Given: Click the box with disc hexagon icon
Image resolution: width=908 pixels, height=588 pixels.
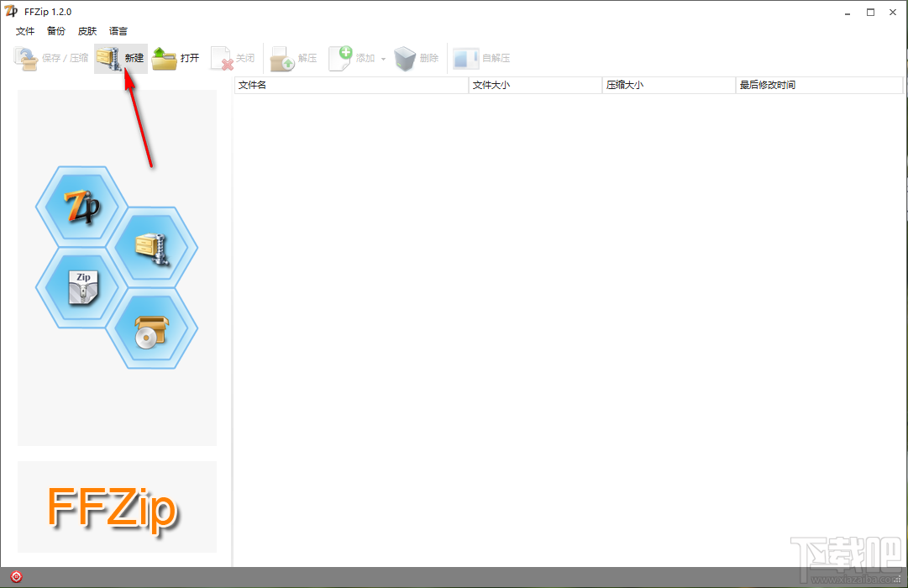Looking at the screenshot, I should tap(152, 328).
